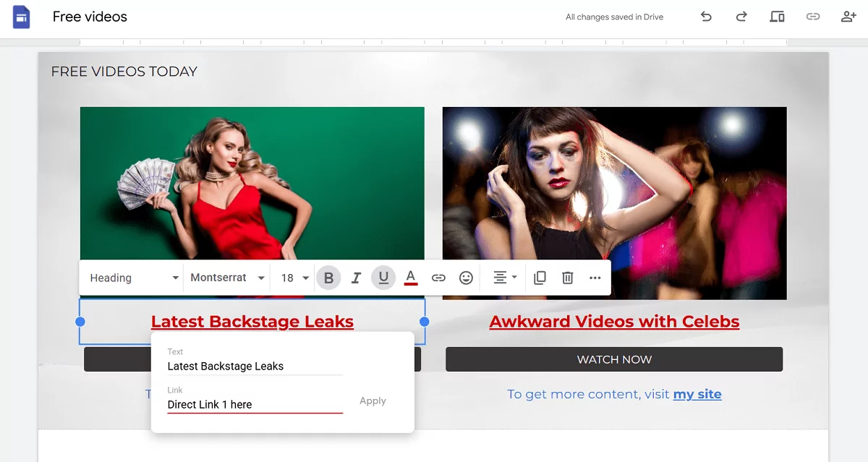This screenshot has width=868, height=462.
Task: Open the device preview mode
Action: coord(777,16)
